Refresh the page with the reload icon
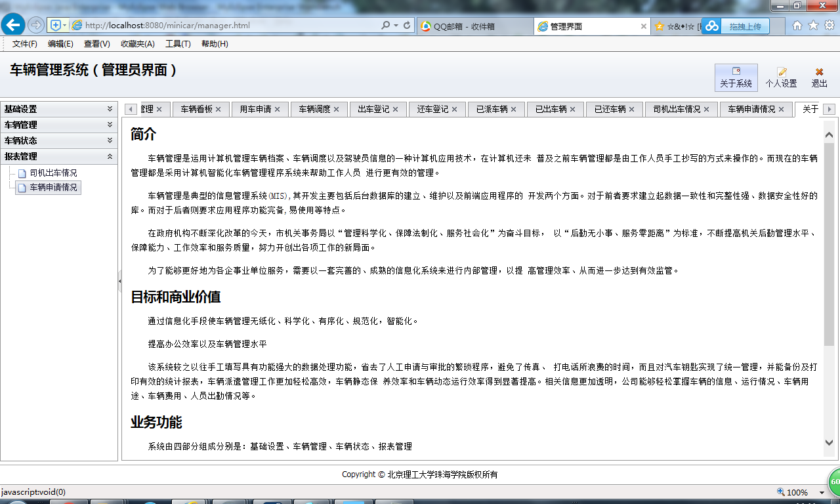The image size is (840, 504). pos(407,26)
